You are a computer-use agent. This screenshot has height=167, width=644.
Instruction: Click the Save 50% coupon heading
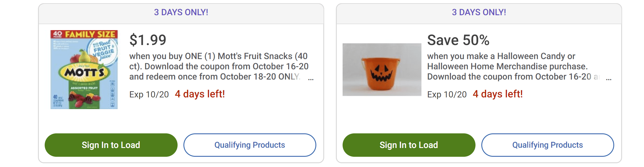point(458,40)
